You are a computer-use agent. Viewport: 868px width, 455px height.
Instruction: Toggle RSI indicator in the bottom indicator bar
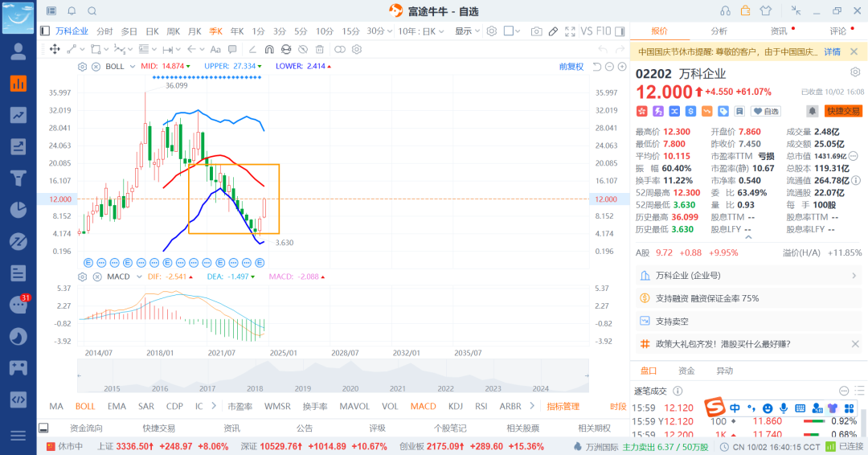[x=481, y=406]
